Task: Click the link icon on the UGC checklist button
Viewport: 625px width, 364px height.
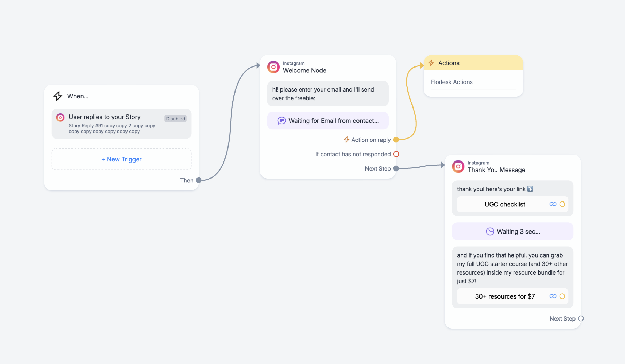Action: [553, 204]
